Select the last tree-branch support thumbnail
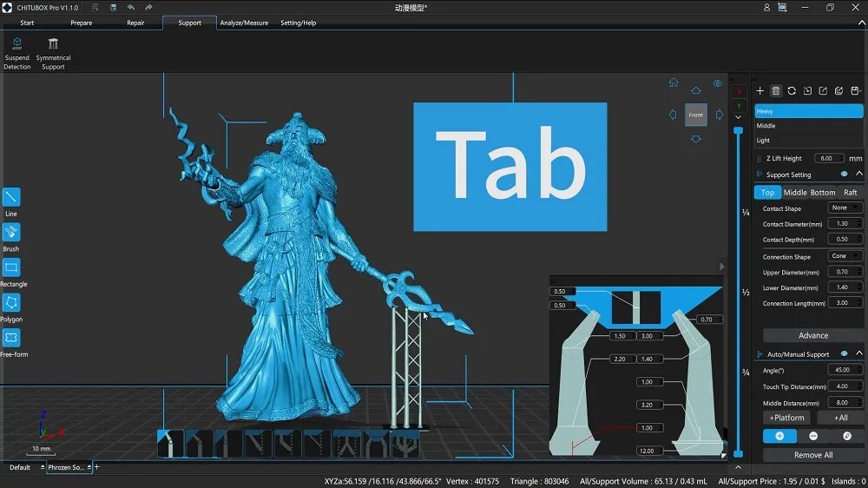 [404, 444]
